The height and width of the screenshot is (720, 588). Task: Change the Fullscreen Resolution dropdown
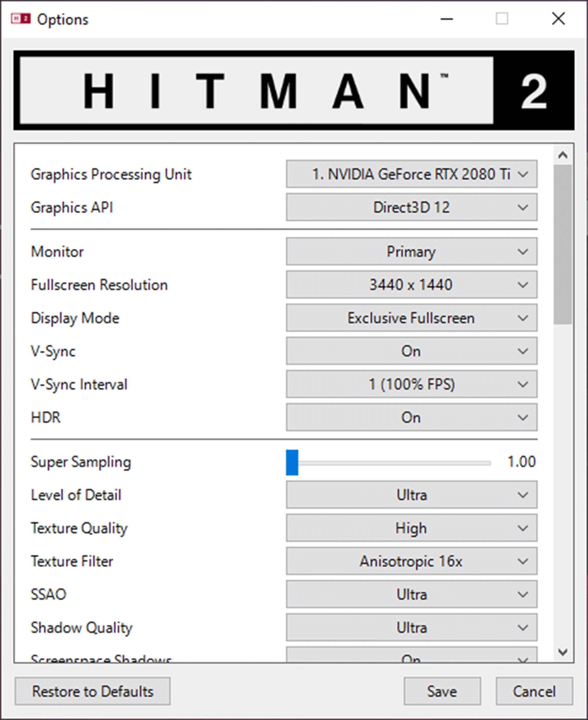click(412, 285)
